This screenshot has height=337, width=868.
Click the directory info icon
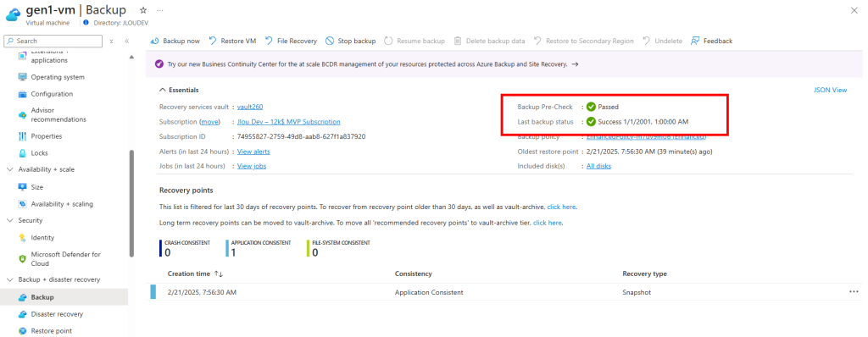pyautogui.click(x=86, y=23)
